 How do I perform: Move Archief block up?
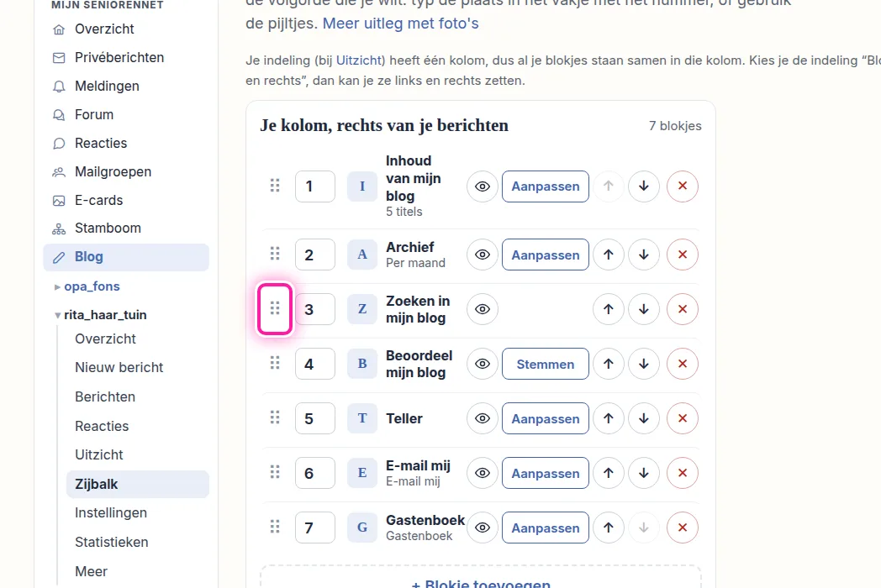tap(609, 255)
